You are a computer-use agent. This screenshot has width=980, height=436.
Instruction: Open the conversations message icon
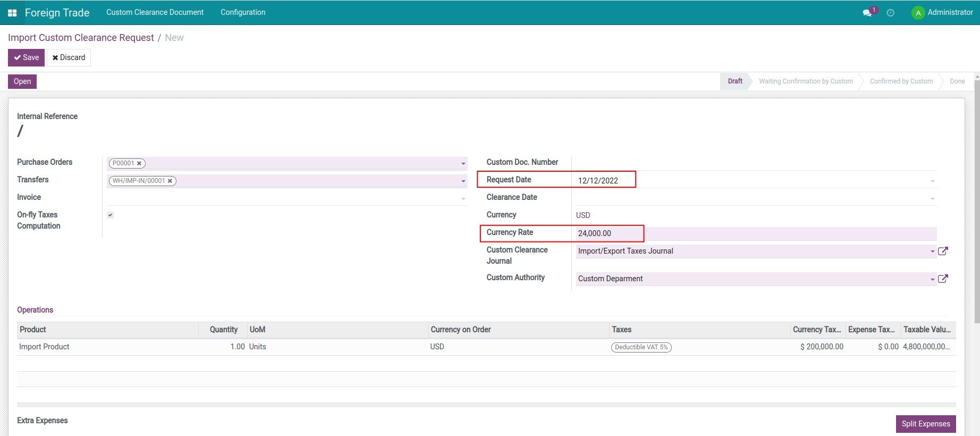click(x=867, y=13)
